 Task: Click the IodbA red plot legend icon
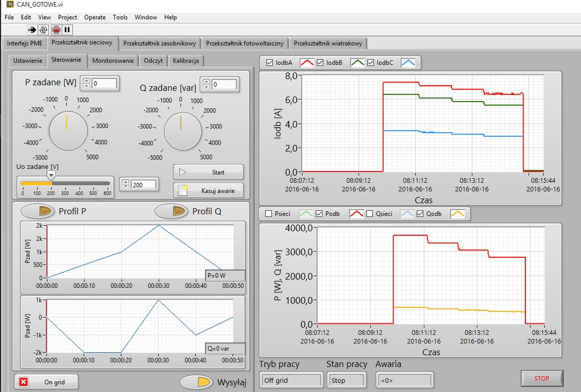[x=307, y=62]
